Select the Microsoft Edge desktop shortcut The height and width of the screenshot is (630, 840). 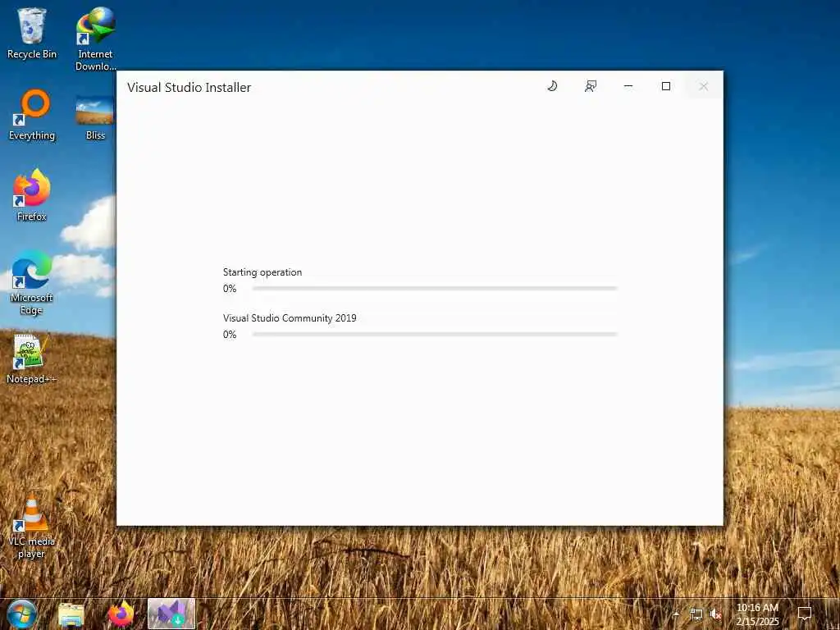32,283
